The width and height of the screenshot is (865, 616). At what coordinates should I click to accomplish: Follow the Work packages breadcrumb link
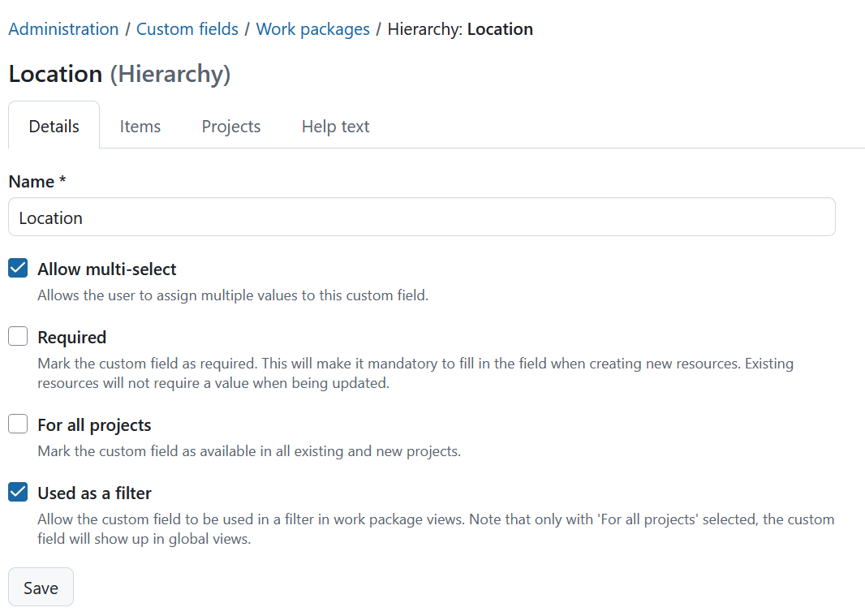pyautogui.click(x=312, y=28)
